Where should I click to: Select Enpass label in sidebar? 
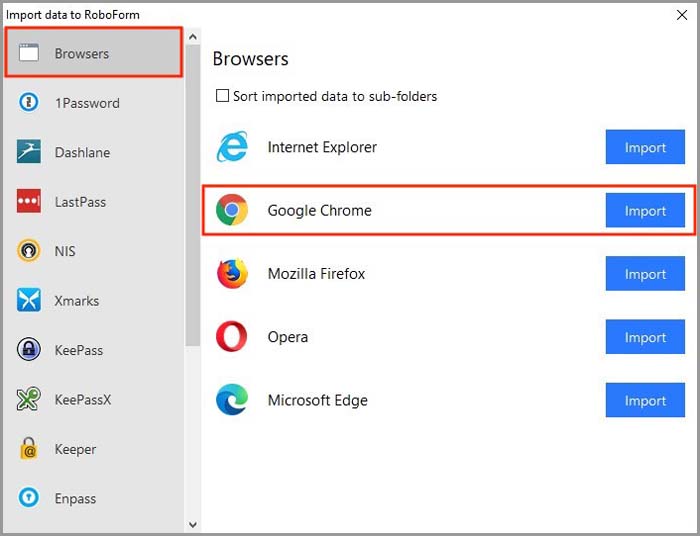75,499
